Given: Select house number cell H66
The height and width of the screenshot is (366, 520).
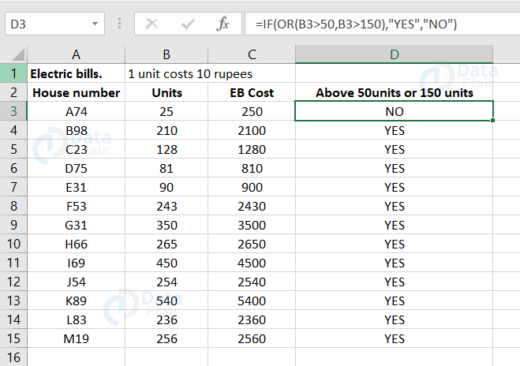Looking at the screenshot, I should (x=76, y=244).
